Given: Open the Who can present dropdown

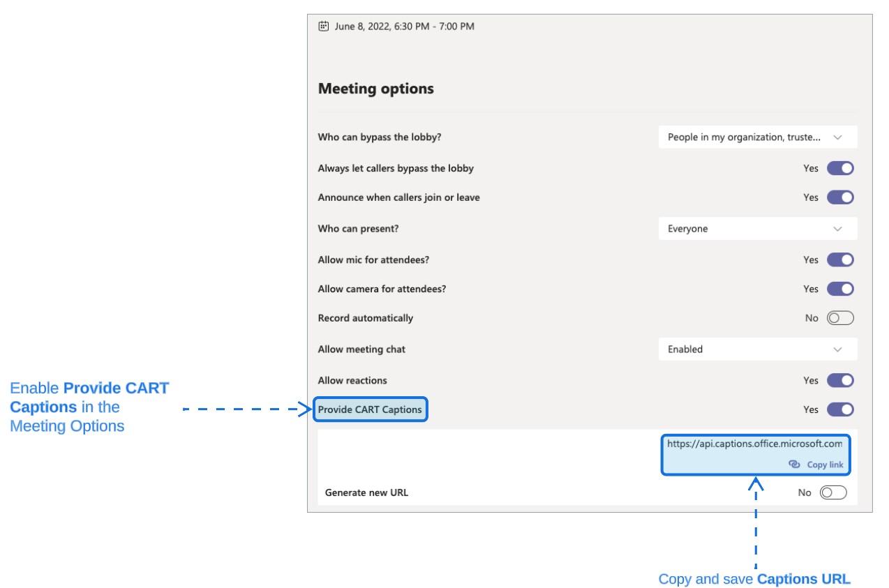Looking at the screenshot, I should click(x=758, y=228).
